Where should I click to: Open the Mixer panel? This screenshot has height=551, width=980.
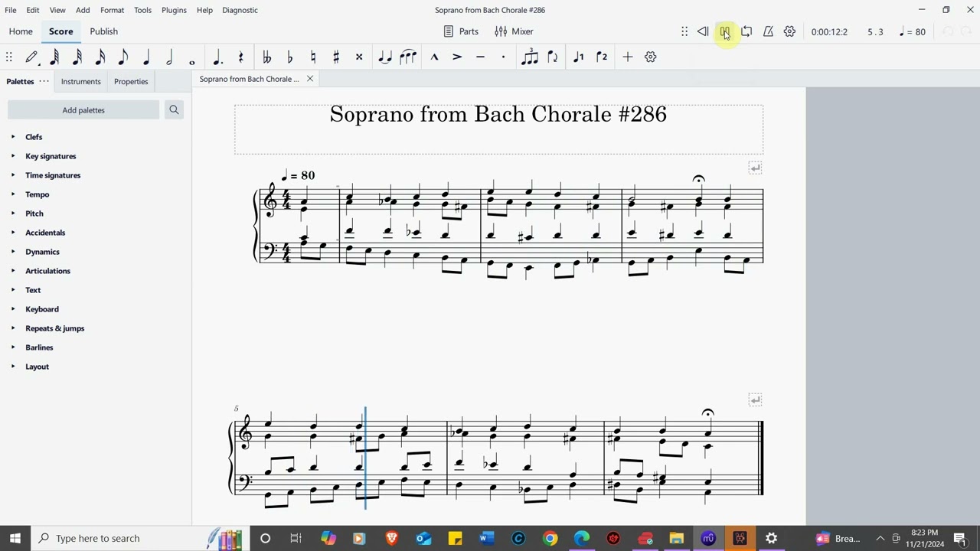[x=514, y=31]
